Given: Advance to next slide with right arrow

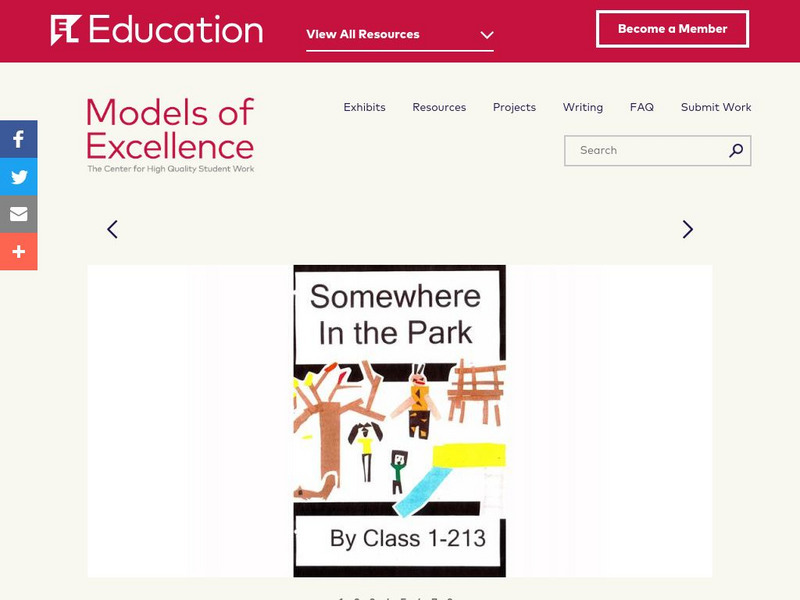Looking at the screenshot, I should [x=687, y=229].
